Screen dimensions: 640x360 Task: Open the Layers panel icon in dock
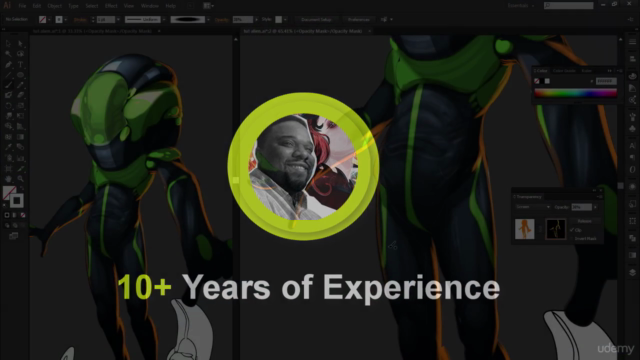click(632, 273)
